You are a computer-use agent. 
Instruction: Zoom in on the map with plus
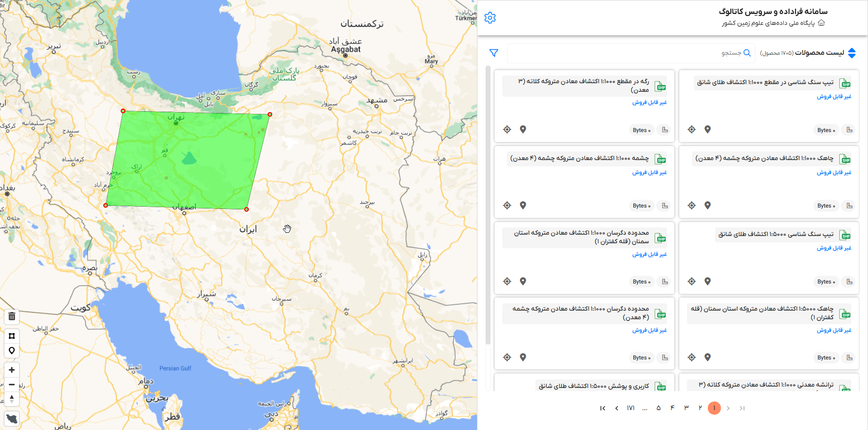pos(12,370)
